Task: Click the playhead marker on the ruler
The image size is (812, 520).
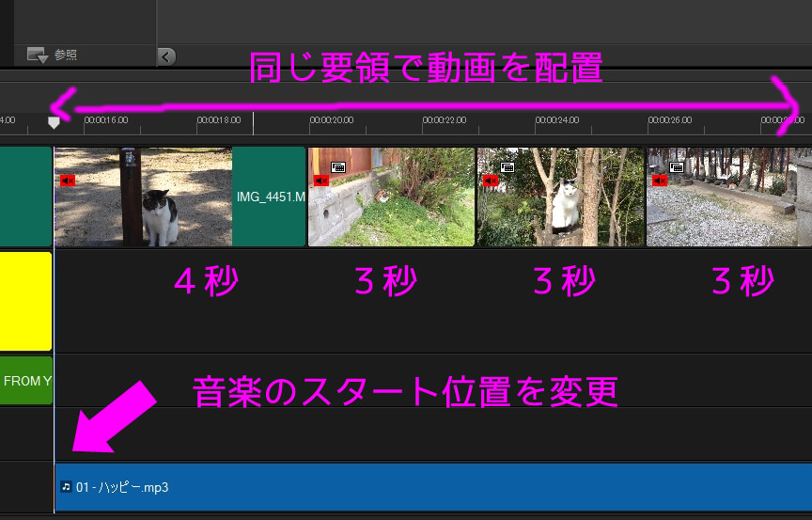Action: 54,123
